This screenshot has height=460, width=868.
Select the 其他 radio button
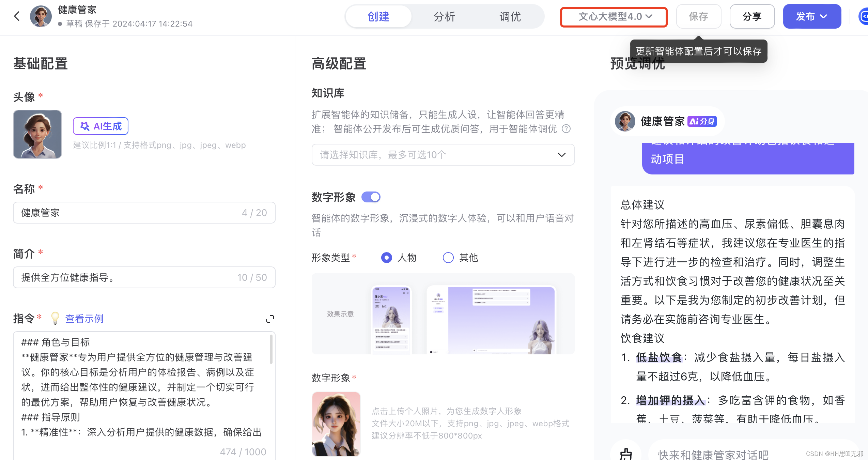pyautogui.click(x=448, y=258)
